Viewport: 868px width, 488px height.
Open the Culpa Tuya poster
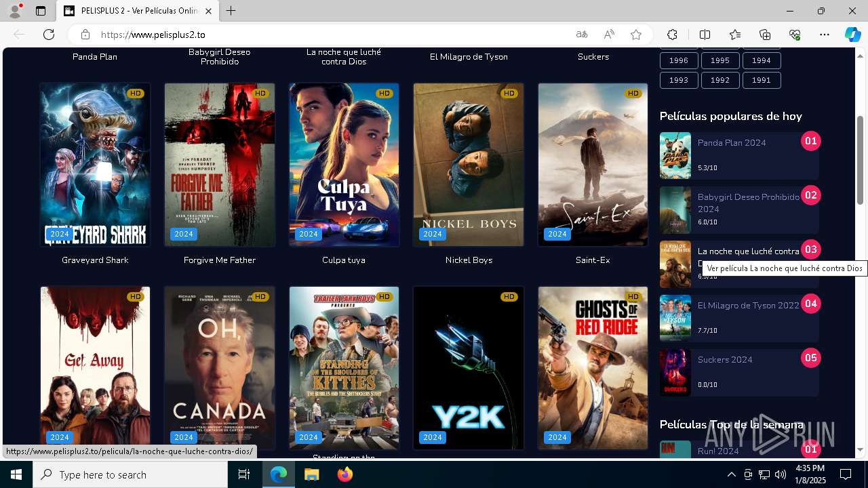[344, 165]
